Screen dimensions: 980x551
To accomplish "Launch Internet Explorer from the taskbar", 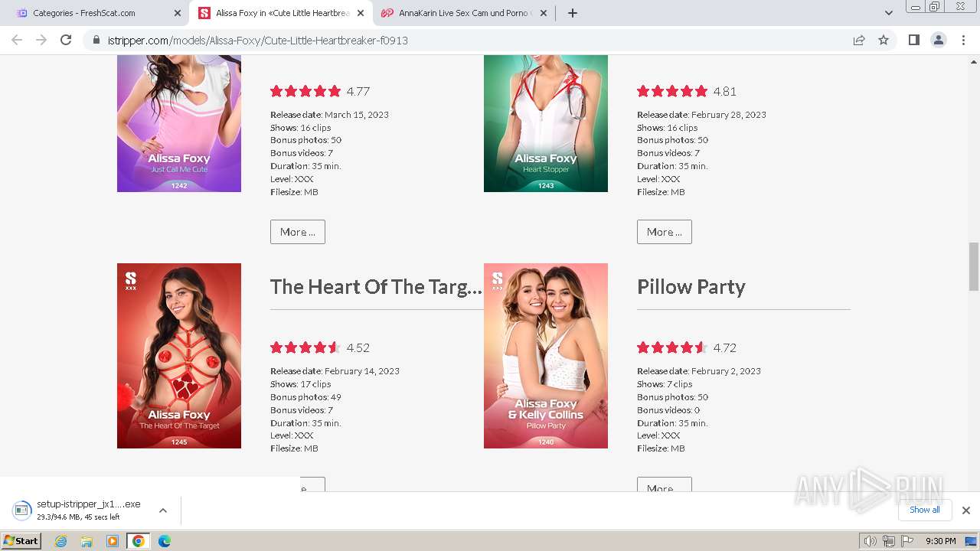I will [61, 541].
